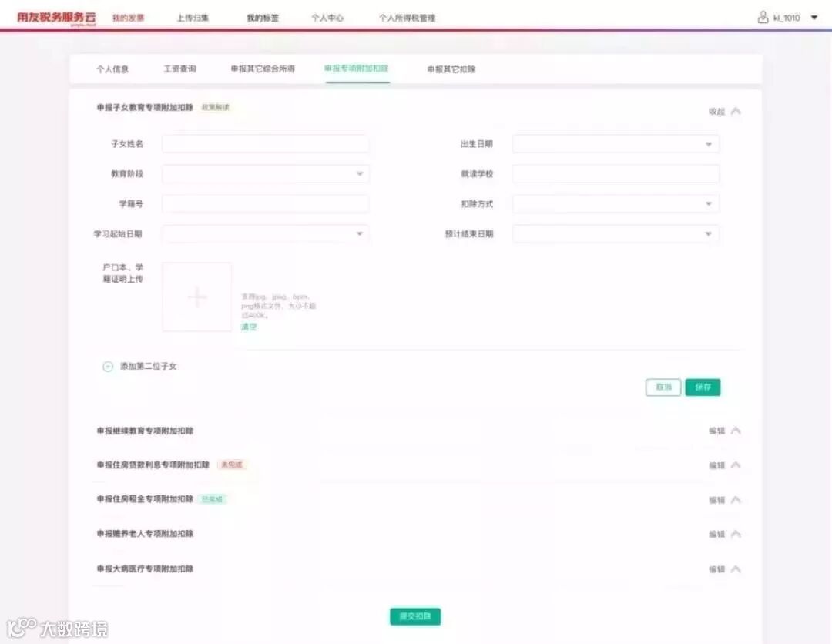Click the 学籍号 input field
Image resolution: width=832 pixels, height=644 pixels.
click(265, 204)
